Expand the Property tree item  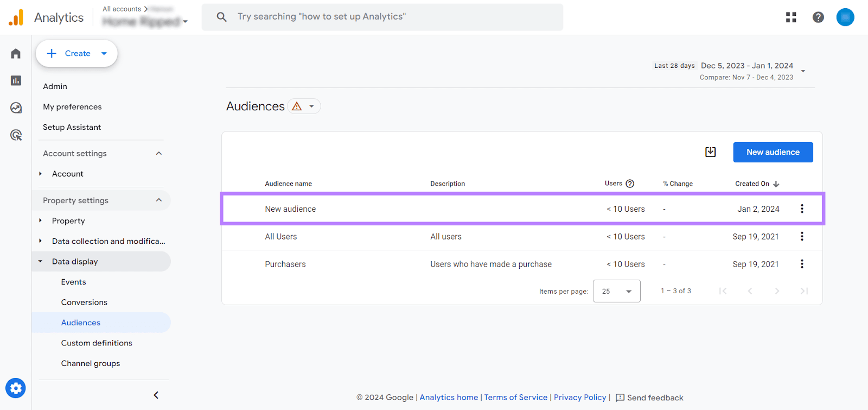point(41,220)
